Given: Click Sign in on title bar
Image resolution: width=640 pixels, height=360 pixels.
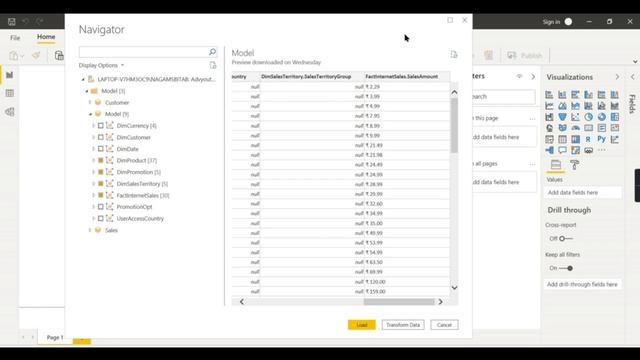Looking at the screenshot, I should pyautogui.click(x=551, y=22).
